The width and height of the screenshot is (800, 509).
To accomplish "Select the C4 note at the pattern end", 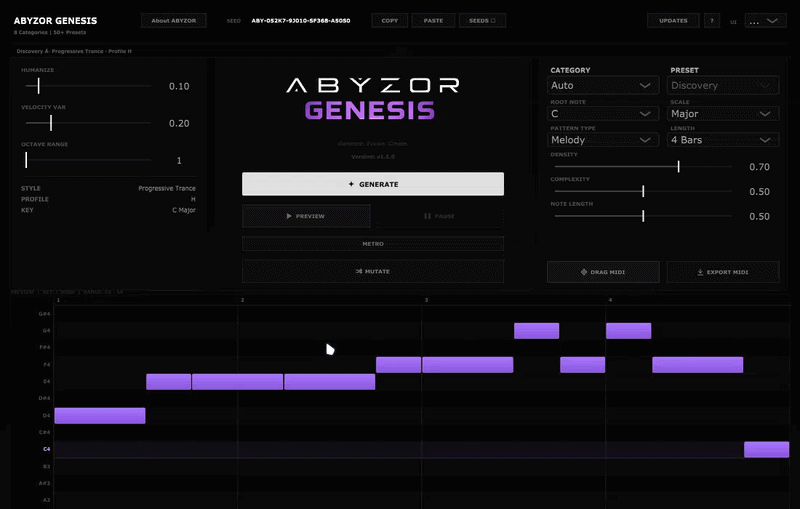I will pos(766,449).
